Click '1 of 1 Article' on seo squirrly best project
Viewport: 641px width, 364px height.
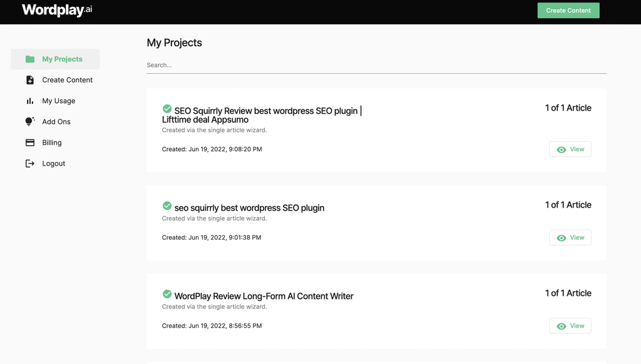pos(568,205)
